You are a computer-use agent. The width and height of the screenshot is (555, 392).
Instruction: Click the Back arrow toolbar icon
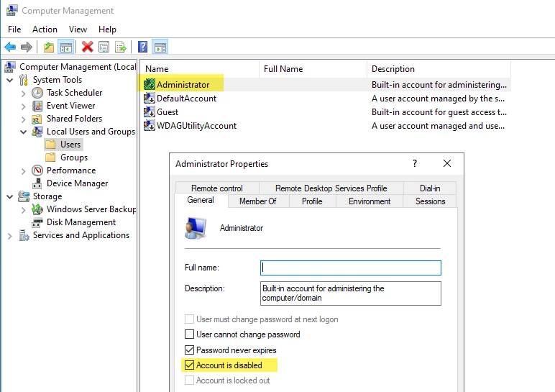point(10,47)
